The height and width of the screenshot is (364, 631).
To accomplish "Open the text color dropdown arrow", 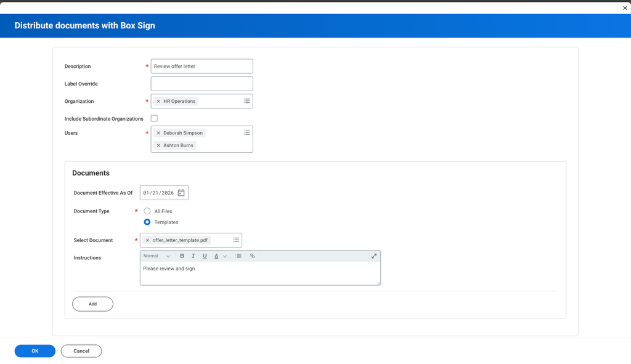I will pyautogui.click(x=225, y=256).
